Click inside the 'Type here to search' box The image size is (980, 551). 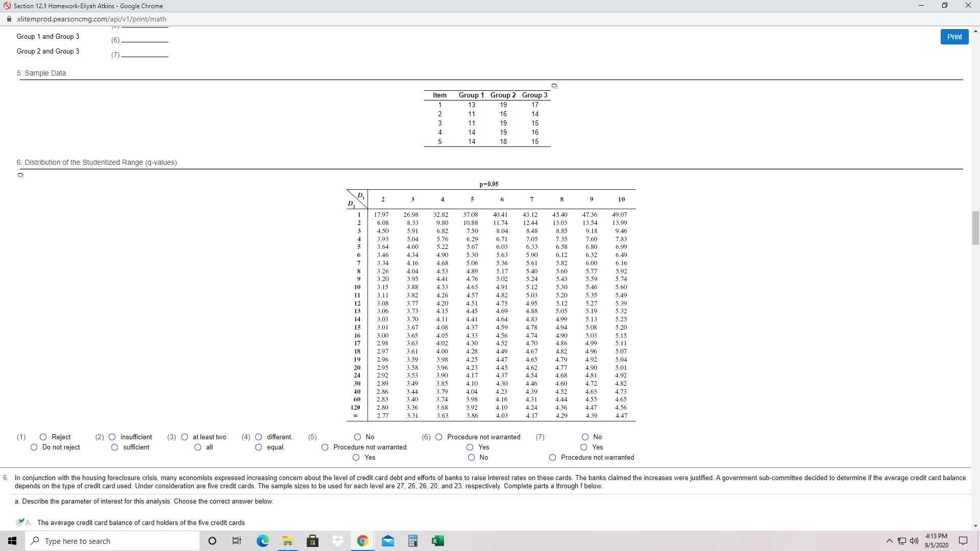tap(112, 541)
